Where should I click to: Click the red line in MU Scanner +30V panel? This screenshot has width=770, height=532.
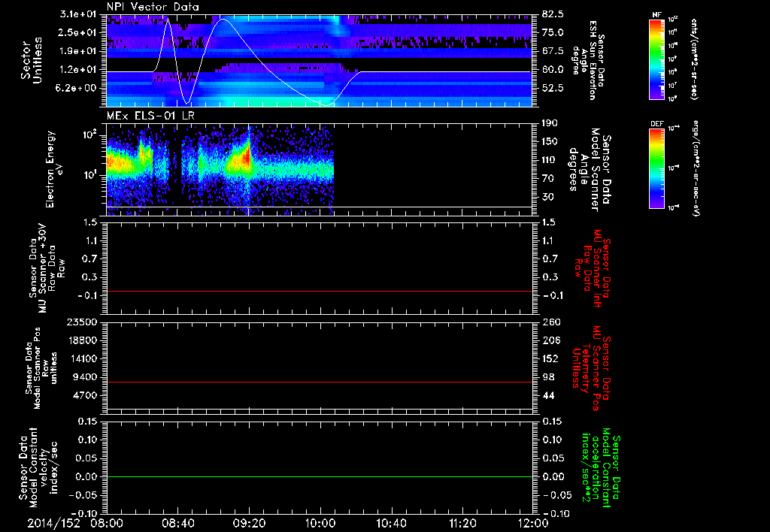[320, 291]
